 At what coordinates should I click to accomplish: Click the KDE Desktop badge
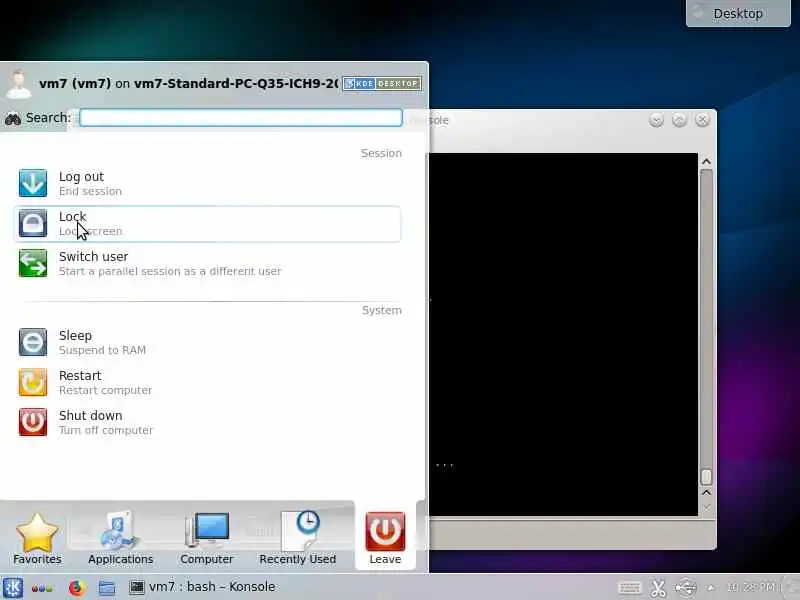[382, 84]
